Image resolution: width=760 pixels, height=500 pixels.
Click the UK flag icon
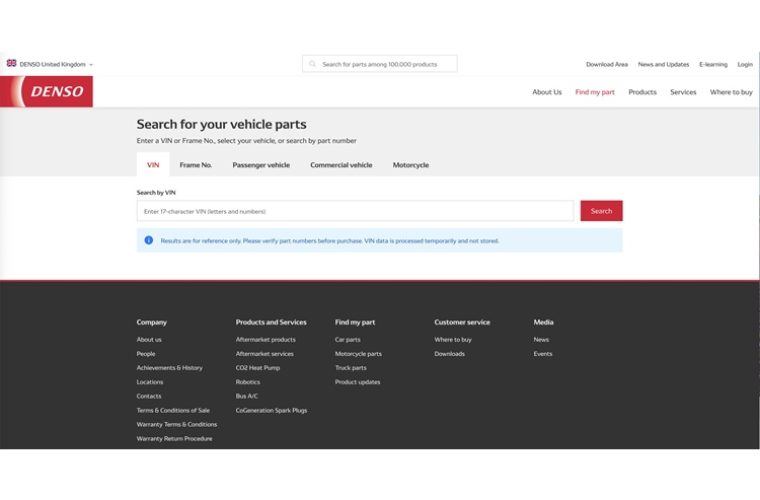(x=11, y=63)
